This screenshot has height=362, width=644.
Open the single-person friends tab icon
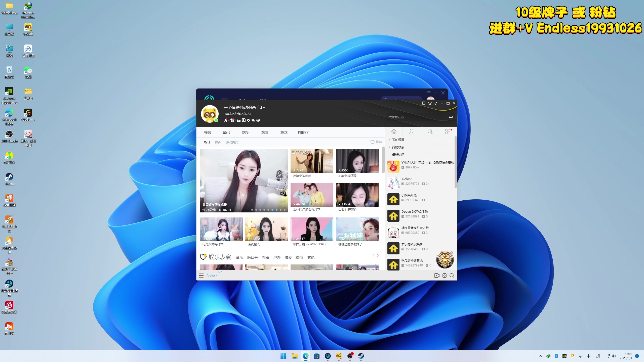(x=412, y=131)
